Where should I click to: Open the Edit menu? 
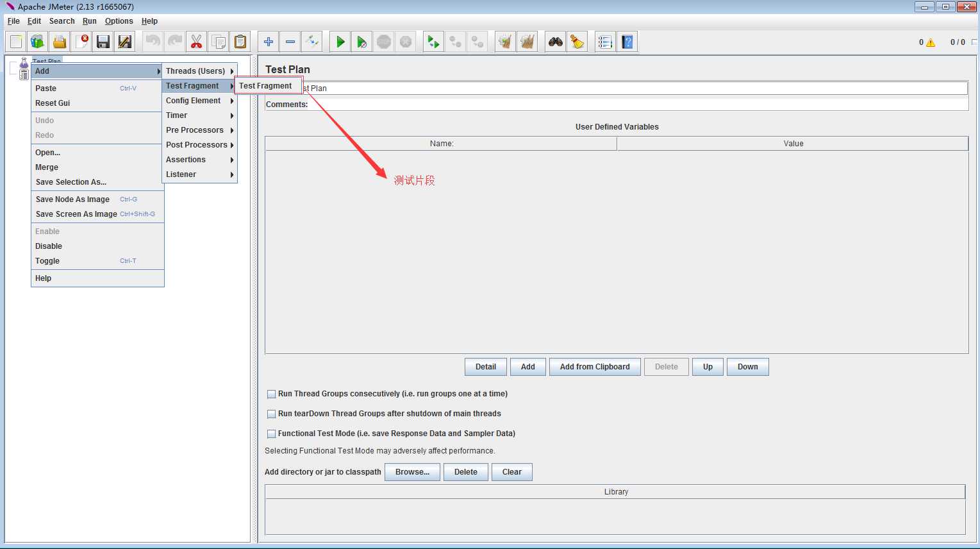click(34, 21)
